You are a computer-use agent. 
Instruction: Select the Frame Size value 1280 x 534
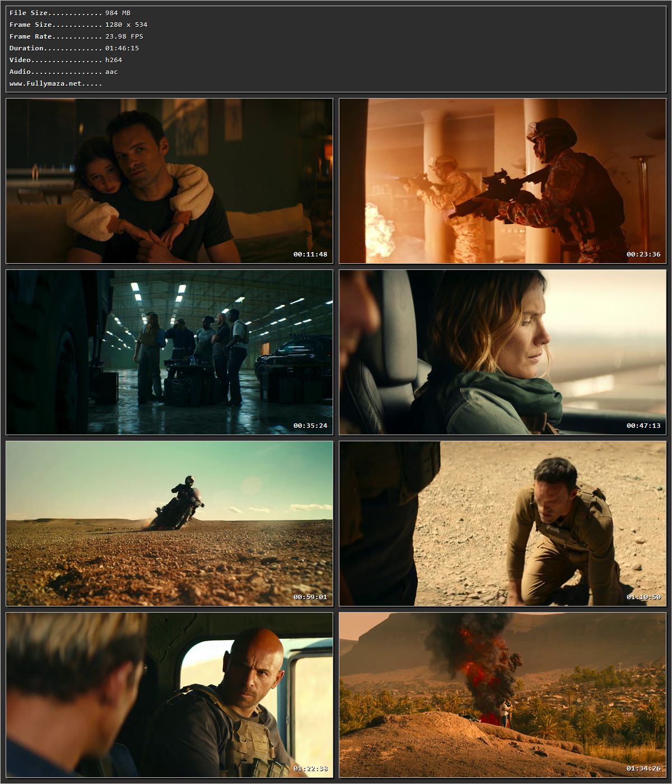[x=126, y=25]
